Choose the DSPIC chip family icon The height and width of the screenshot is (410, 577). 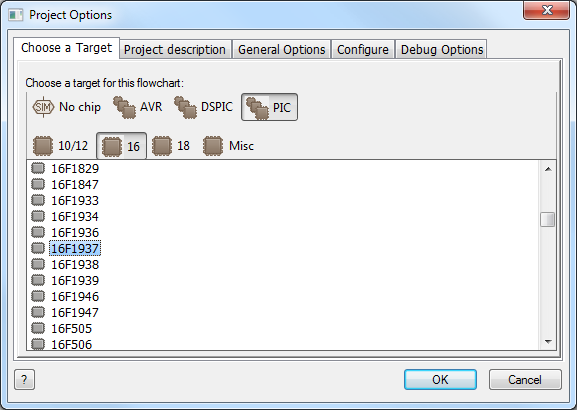(185, 107)
